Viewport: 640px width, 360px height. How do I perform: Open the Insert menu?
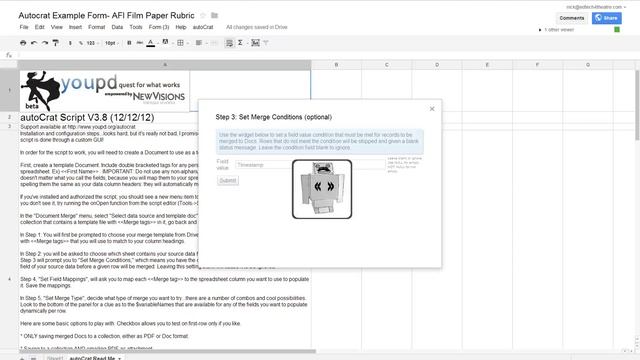(x=75, y=27)
